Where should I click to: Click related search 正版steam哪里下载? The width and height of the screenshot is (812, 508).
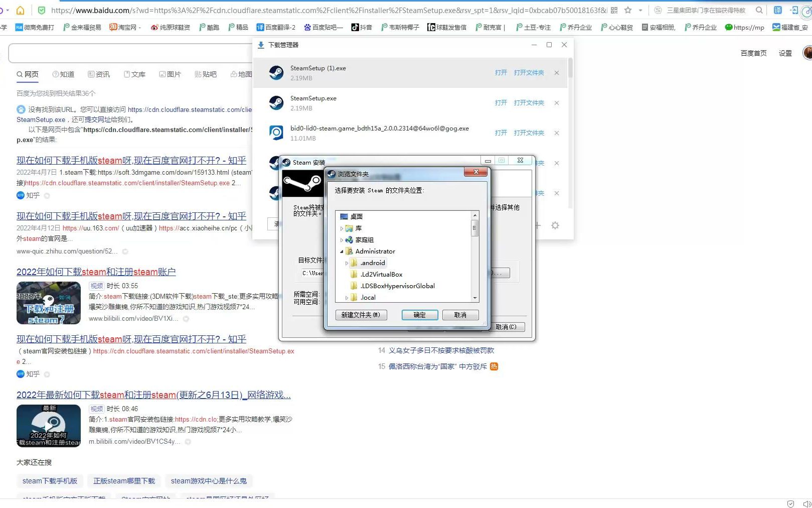pos(124,481)
